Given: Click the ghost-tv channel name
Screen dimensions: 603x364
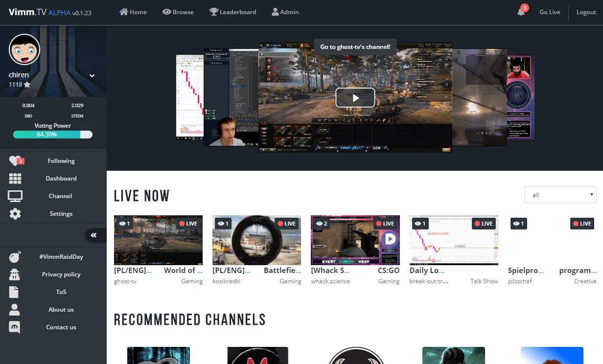Looking at the screenshot, I should tap(125, 281).
